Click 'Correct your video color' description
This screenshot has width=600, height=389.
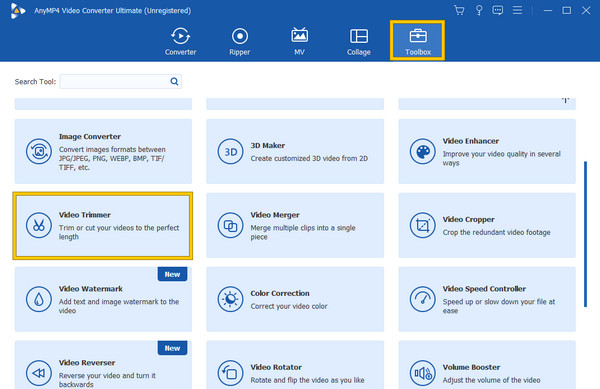tap(289, 306)
